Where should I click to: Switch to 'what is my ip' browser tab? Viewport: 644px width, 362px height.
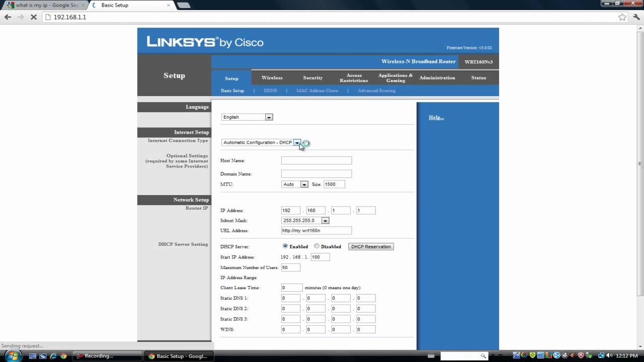[45, 5]
